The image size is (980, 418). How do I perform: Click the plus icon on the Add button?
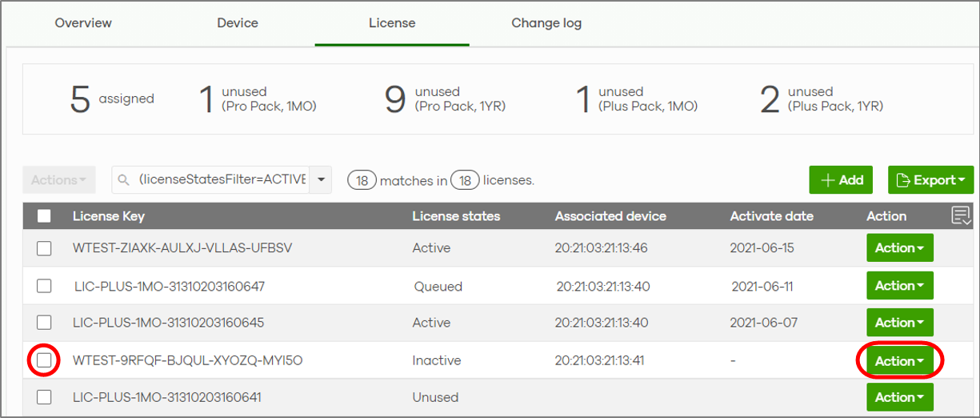tap(828, 180)
